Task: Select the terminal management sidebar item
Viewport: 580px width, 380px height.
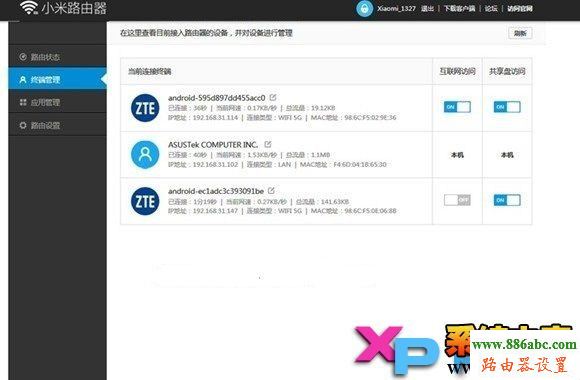Action: tap(57, 79)
